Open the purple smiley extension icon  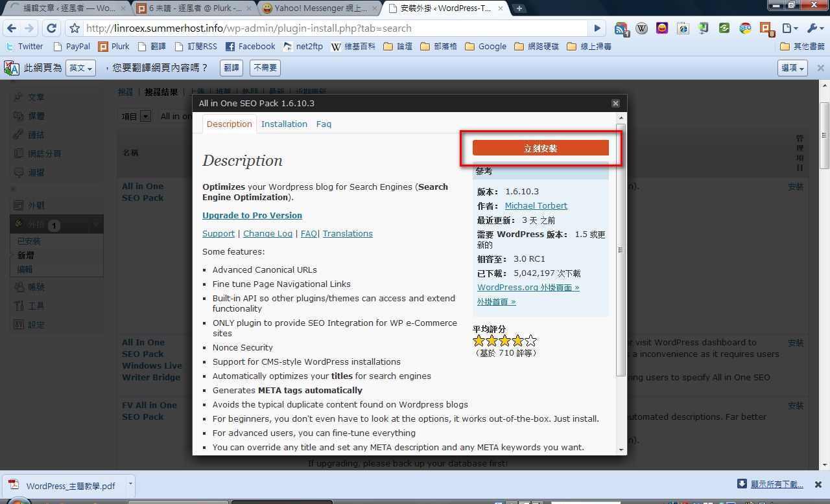pyautogui.click(x=661, y=29)
